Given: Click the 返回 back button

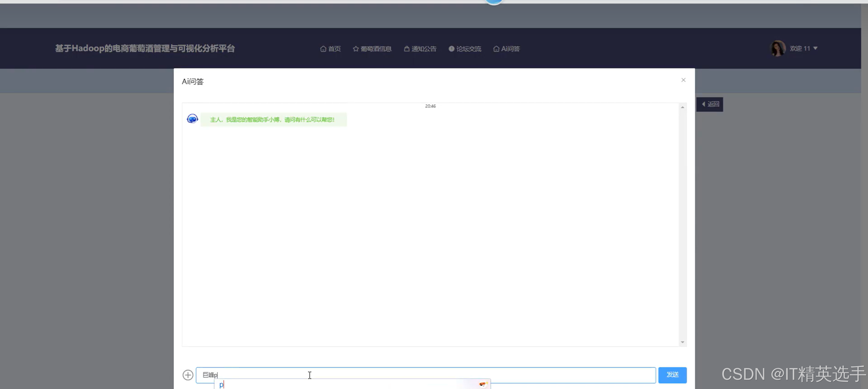Looking at the screenshot, I should pos(710,104).
